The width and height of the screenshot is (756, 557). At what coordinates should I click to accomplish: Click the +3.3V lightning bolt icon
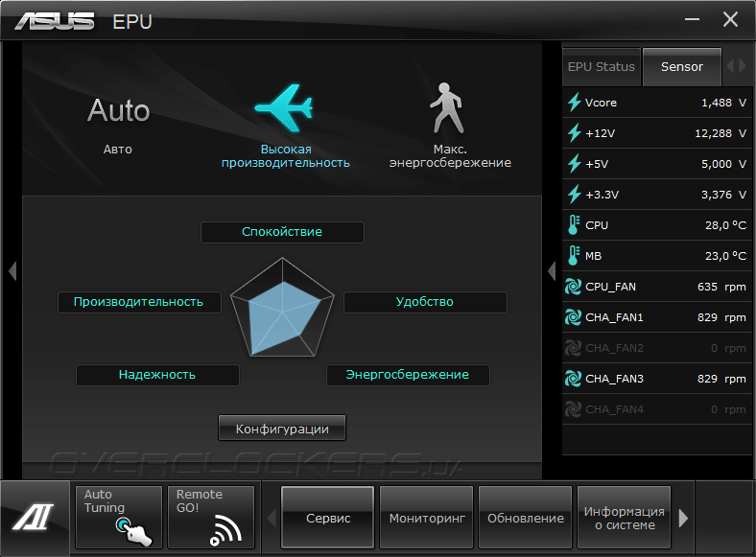click(574, 195)
